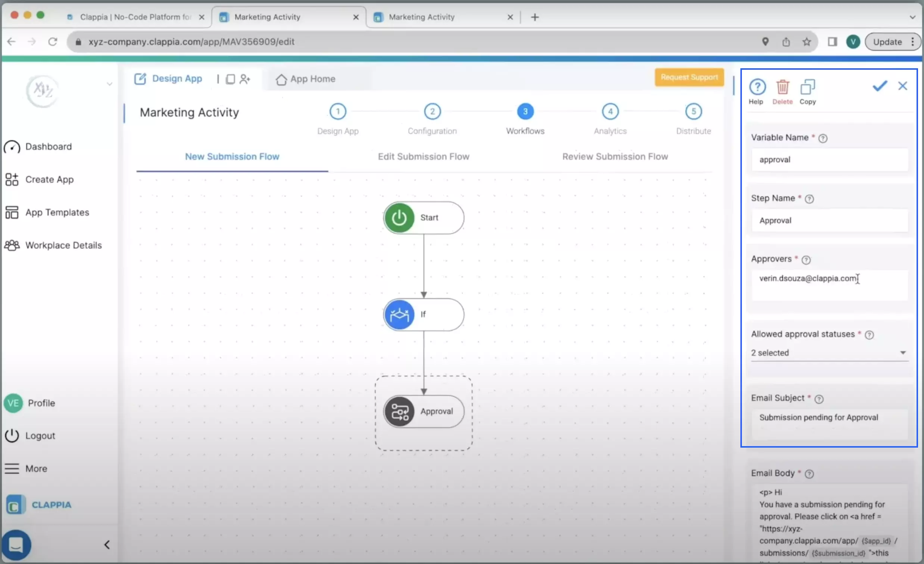This screenshot has height=564, width=924.
Task: Click the Request Support button
Action: [x=689, y=77]
